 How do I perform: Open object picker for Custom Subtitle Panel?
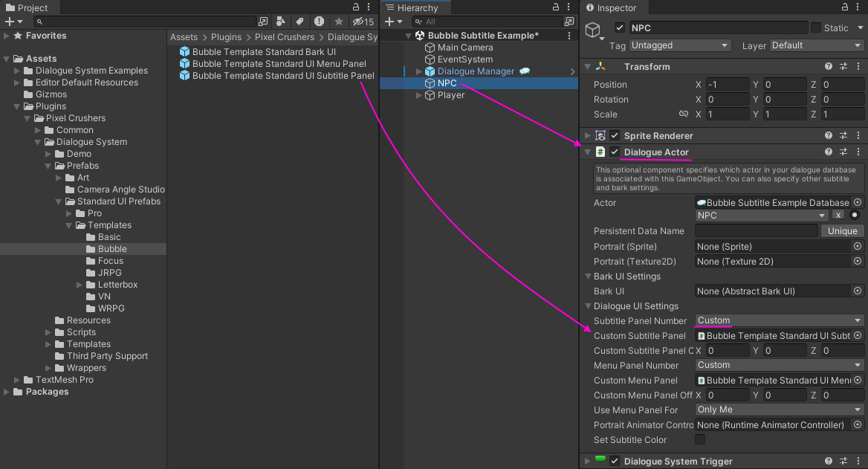(858, 335)
